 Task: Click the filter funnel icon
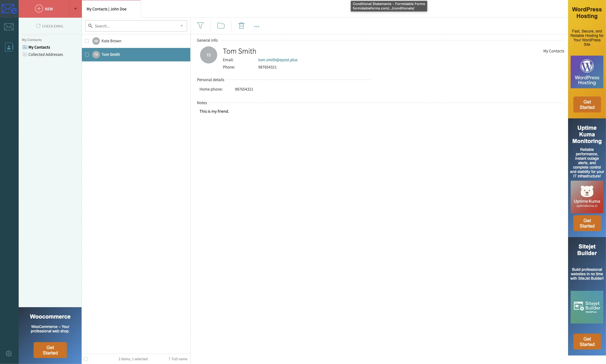200,26
